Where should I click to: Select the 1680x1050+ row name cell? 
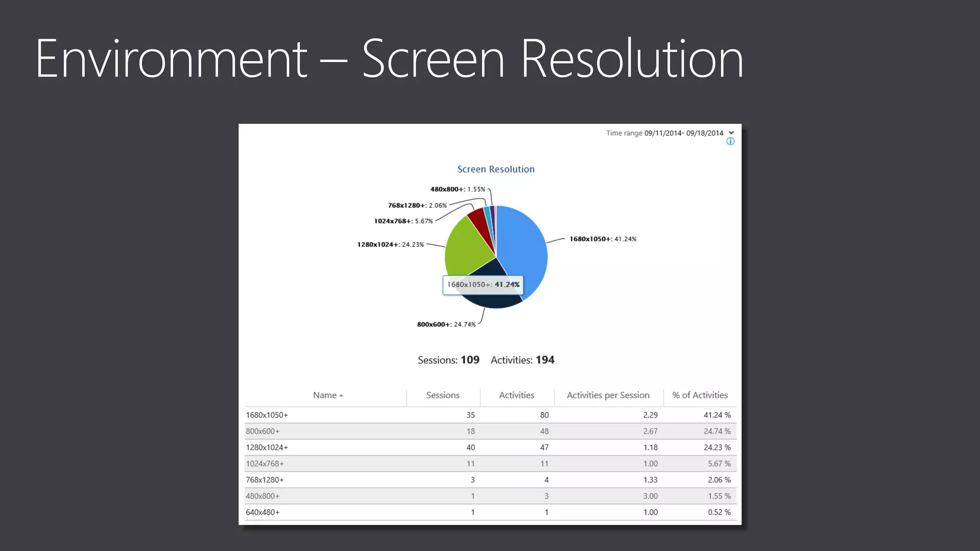tap(267, 415)
